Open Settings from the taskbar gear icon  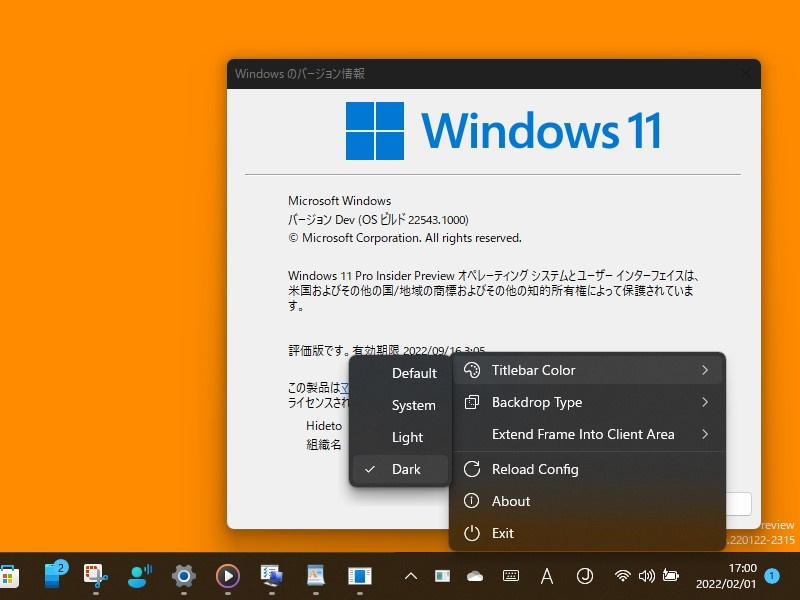184,575
